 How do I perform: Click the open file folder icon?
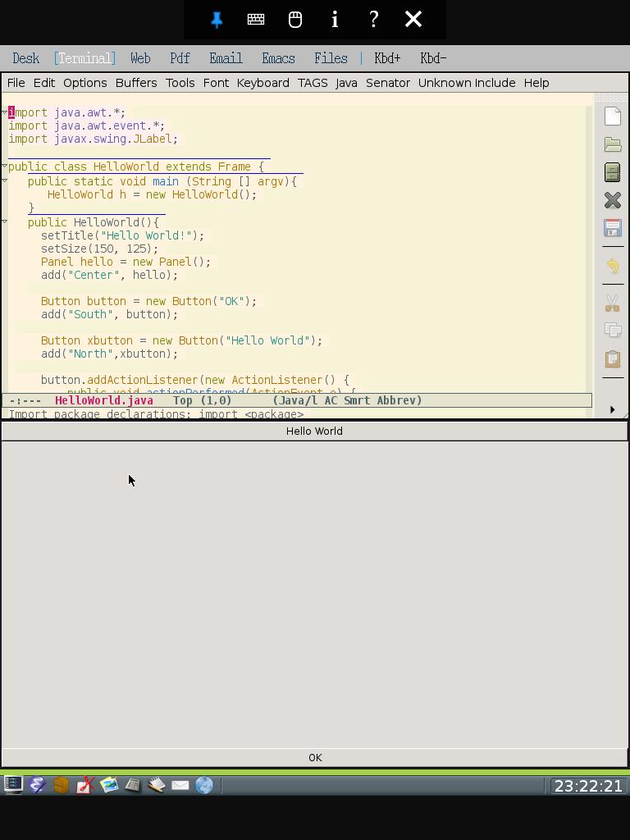613,144
